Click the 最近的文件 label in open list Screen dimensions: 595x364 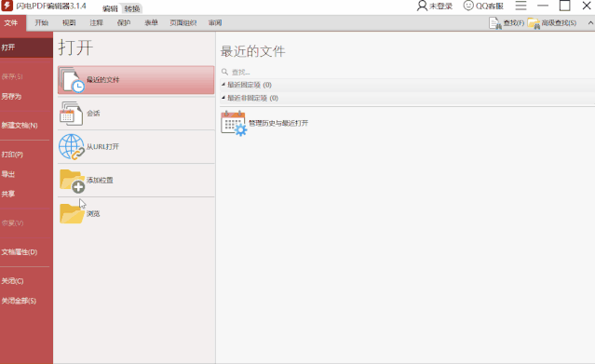pyautogui.click(x=102, y=80)
